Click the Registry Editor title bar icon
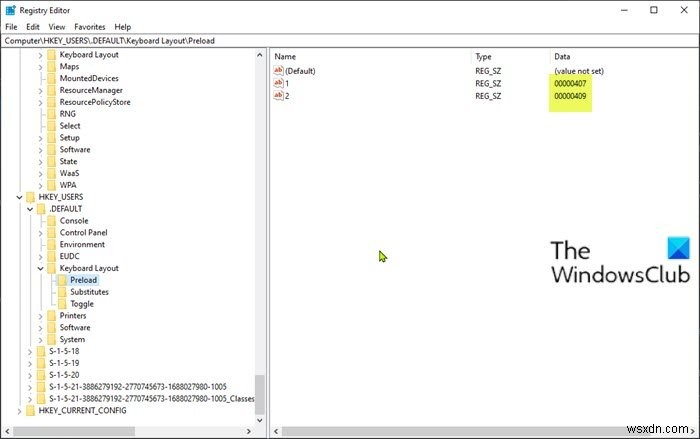700x439 pixels. tap(10, 10)
